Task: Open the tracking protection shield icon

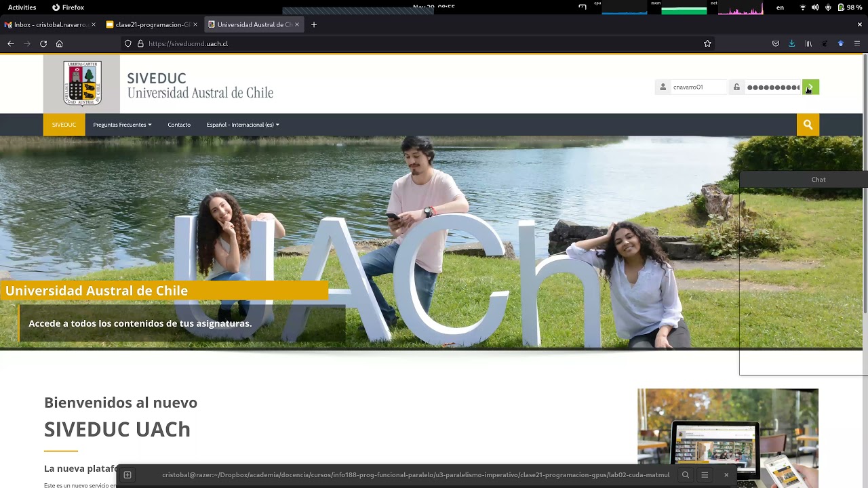Action: [127, 43]
